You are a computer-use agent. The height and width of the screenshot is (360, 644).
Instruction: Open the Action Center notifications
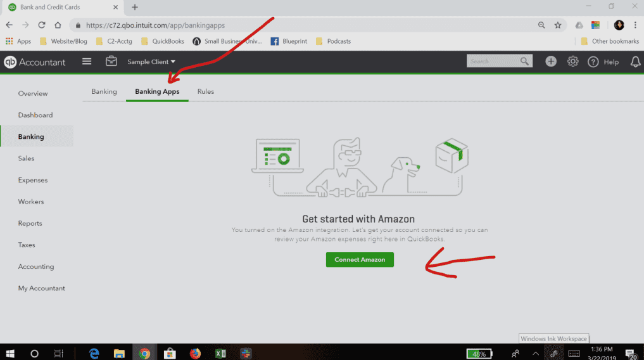click(631, 354)
